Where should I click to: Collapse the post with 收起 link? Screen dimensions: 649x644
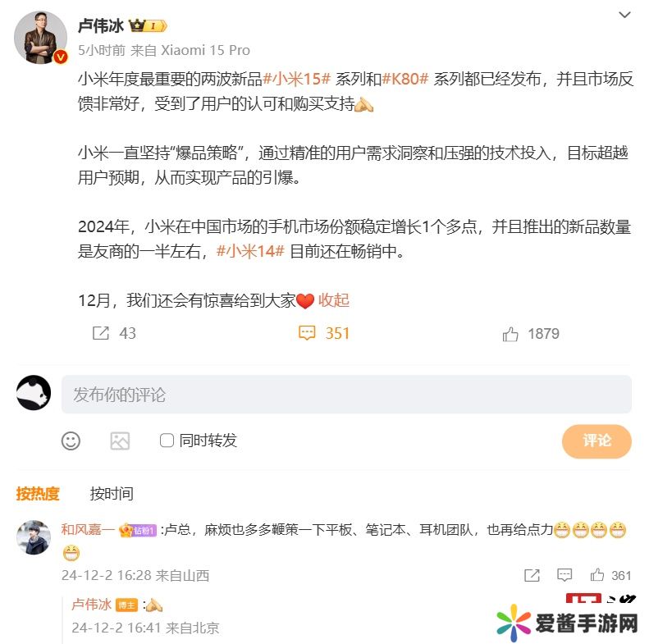pyautogui.click(x=334, y=300)
